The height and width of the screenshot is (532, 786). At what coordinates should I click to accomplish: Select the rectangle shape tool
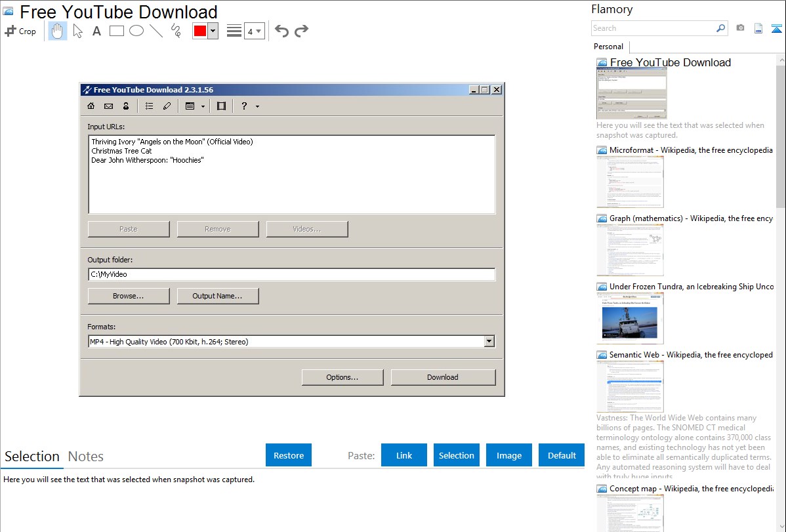[x=117, y=31]
